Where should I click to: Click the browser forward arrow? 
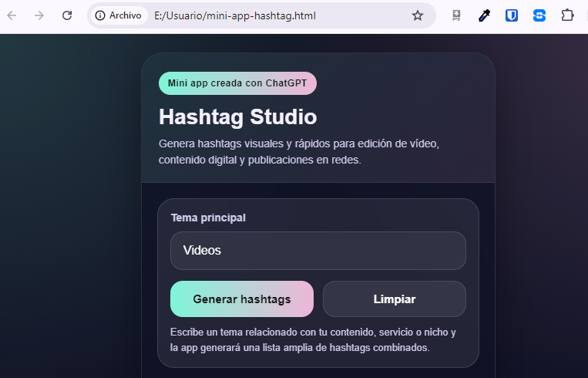[x=39, y=15]
